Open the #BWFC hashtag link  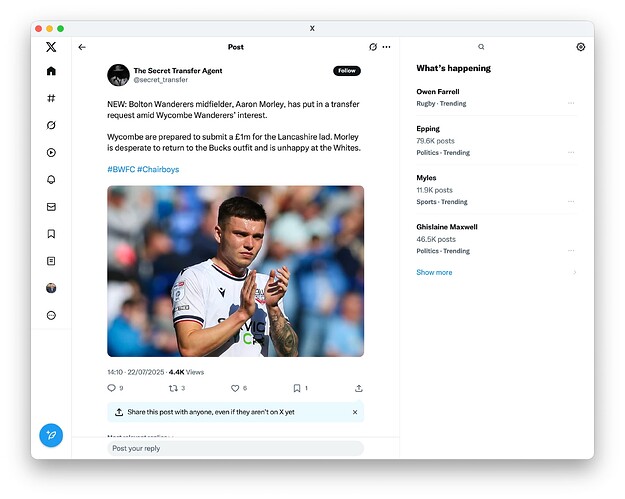click(x=120, y=169)
